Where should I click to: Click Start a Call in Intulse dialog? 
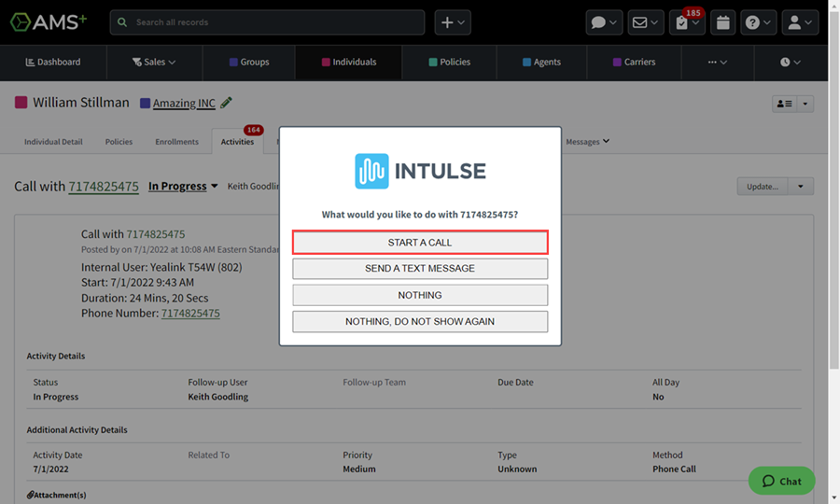coord(420,243)
